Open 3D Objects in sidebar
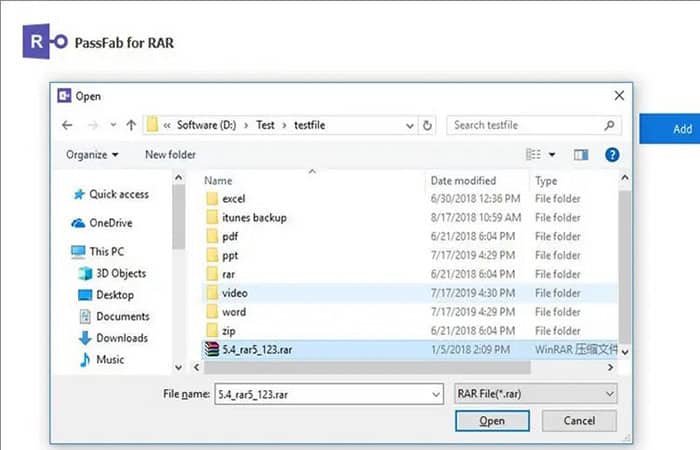This screenshot has height=450, width=700. 112,273
